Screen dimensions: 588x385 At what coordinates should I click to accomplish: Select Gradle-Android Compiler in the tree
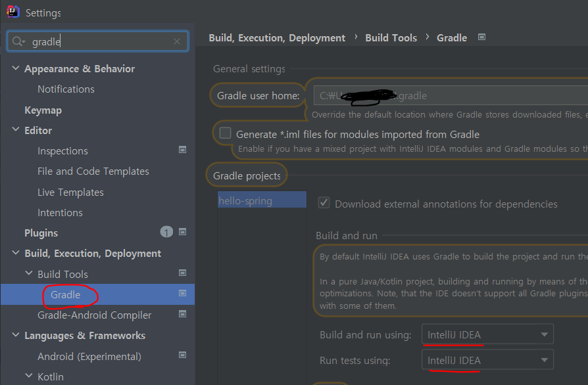pyautogui.click(x=95, y=315)
